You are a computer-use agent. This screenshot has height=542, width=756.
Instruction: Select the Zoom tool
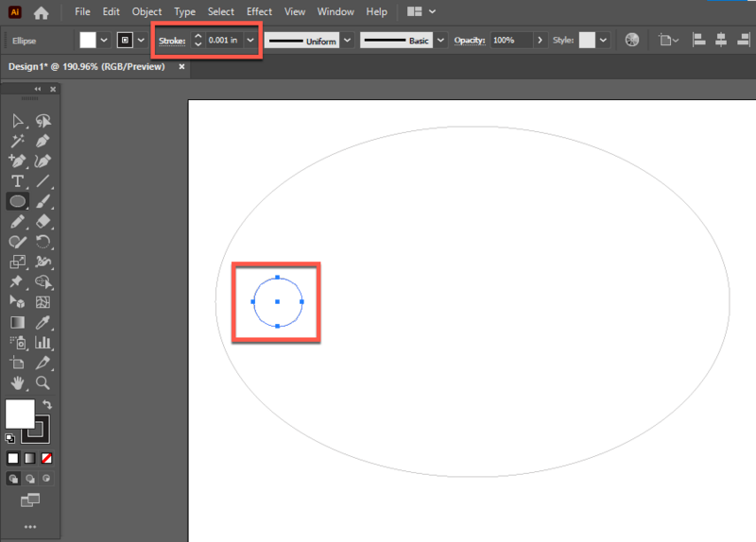point(43,383)
